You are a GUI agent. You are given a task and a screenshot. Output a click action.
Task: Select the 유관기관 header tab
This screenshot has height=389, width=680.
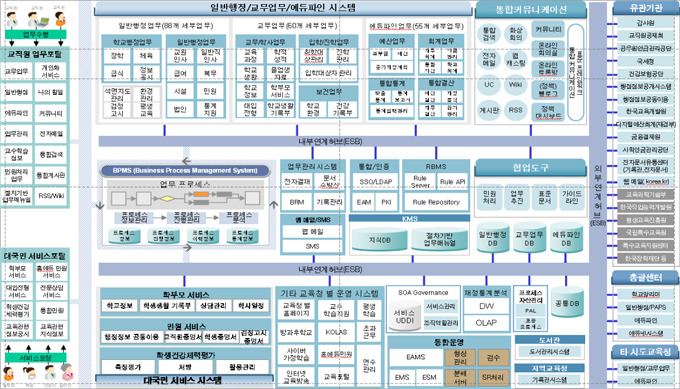[x=646, y=8]
